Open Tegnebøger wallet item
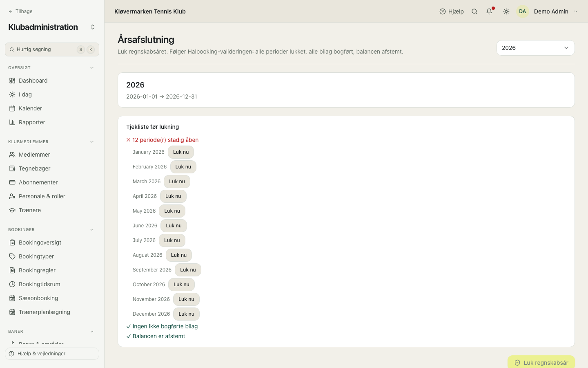588x368 pixels. (x=52, y=168)
